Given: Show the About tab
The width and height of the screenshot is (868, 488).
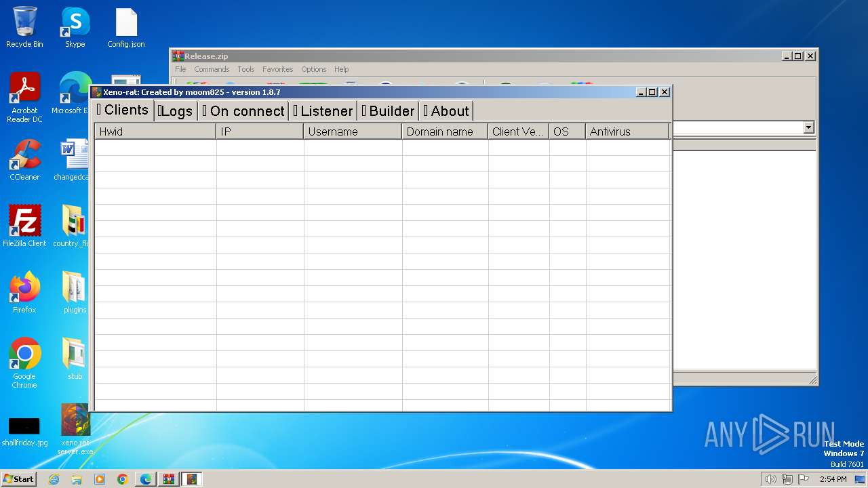Looking at the screenshot, I should coord(446,111).
